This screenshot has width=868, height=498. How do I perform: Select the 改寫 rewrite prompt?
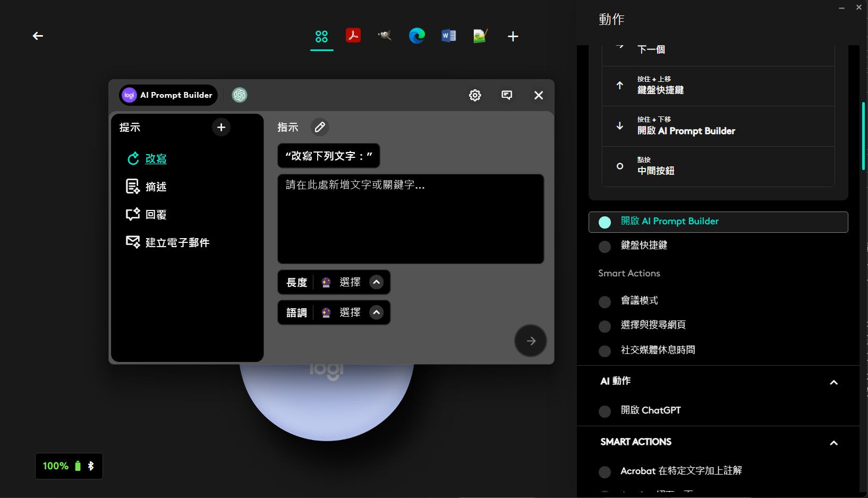click(x=156, y=158)
